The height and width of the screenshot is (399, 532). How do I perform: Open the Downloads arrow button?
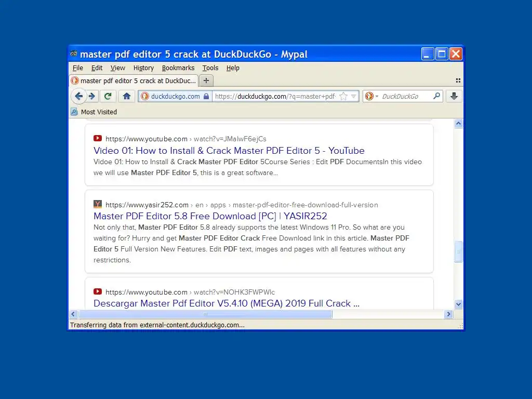pos(454,96)
